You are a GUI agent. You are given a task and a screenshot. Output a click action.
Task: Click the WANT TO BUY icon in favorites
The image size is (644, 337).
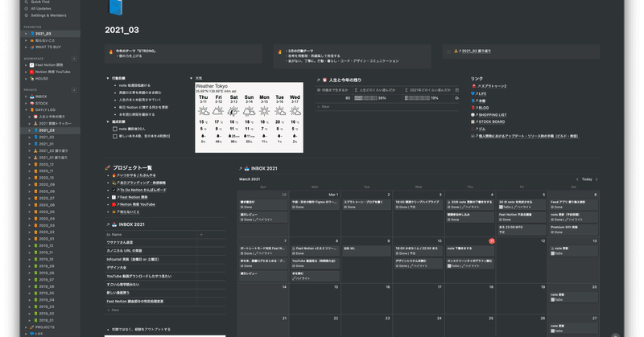click(32, 47)
